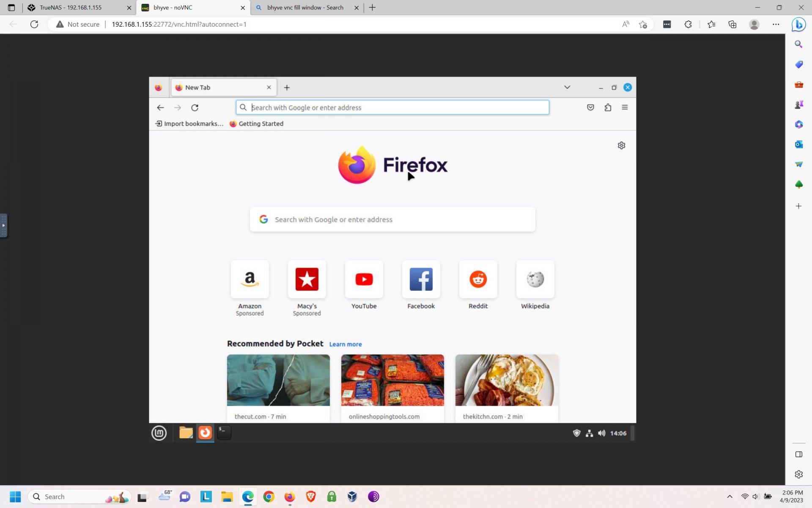The width and height of the screenshot is (812, 508).
Task: Open Import bookmarks in bookmarks bar
Action: tap(189, 124)
